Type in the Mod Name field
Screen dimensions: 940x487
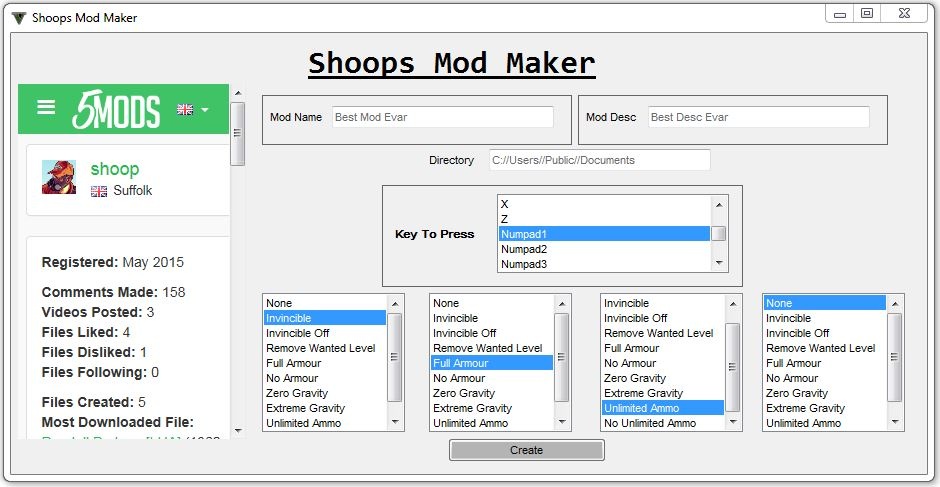click(442, 117)
